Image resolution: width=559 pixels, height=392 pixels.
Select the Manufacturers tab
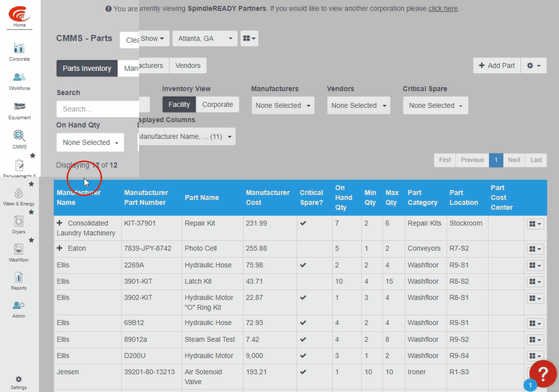(x=143, y=66)
